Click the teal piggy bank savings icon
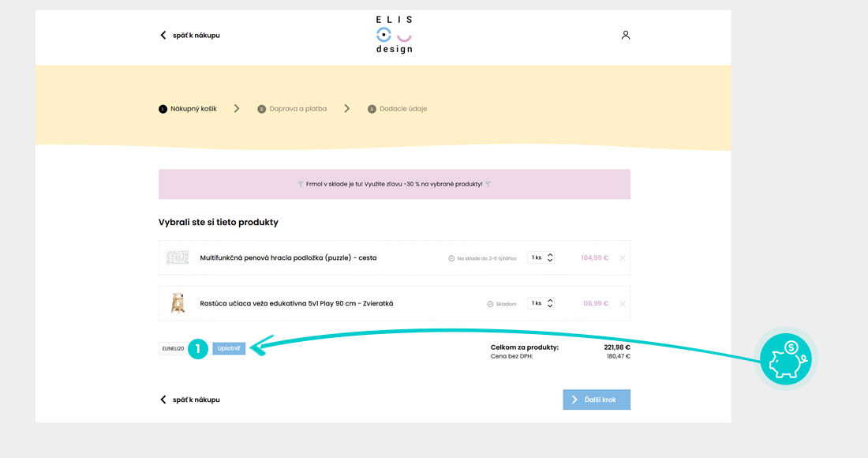 point(785,359)
